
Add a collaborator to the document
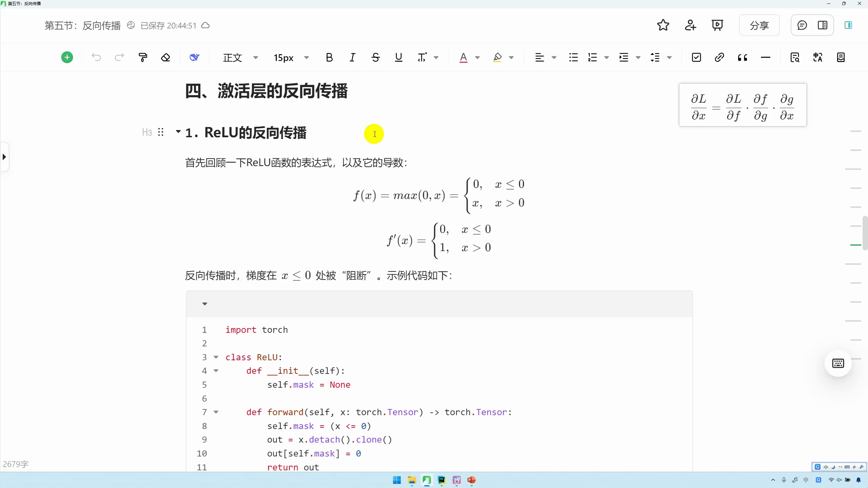click(x=690, y=25)
